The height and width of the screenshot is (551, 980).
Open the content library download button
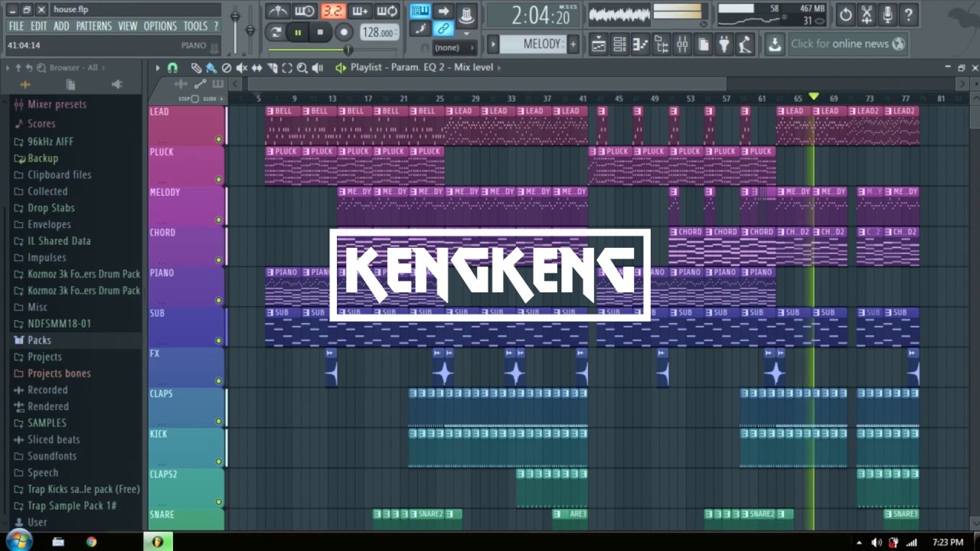775,44
